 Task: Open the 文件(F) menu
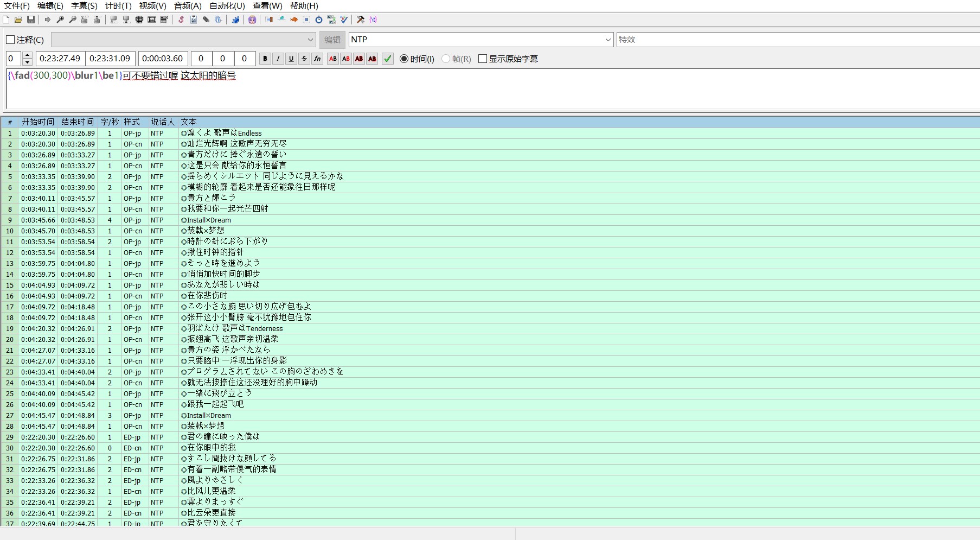(x=17, y=6)
